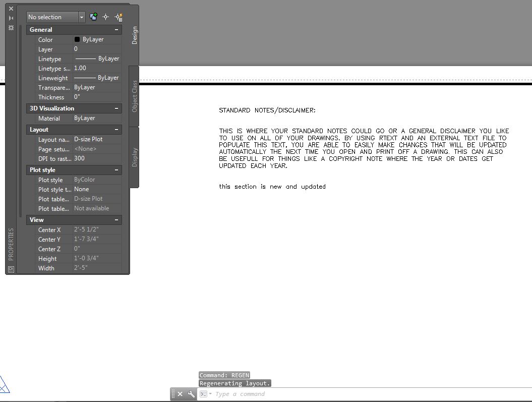
Task: Click the Transparency ByLayer value
Action: coord(97,88)
